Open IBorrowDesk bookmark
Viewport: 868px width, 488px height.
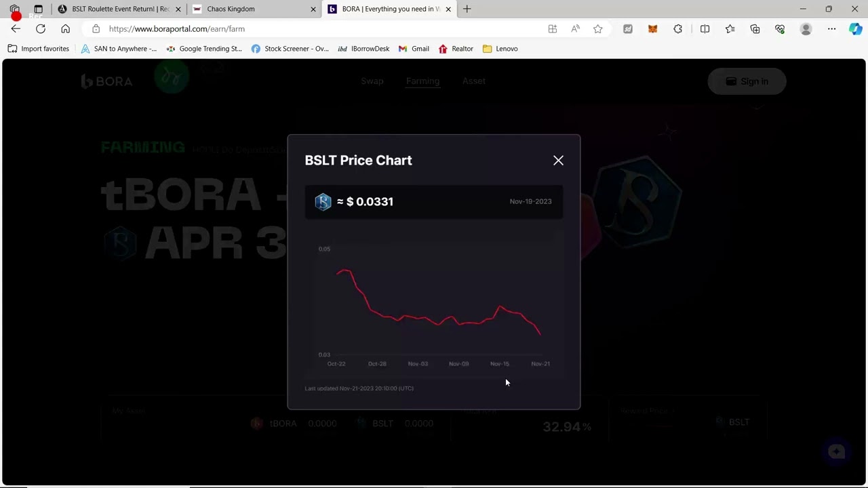click(363, 49)
